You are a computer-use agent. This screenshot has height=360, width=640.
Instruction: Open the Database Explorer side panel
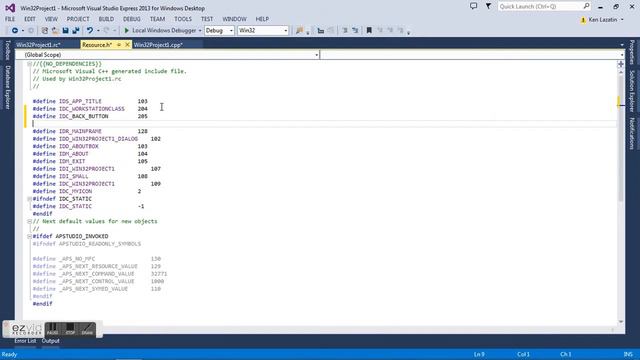pyautogui.click(x=7, y=87)
